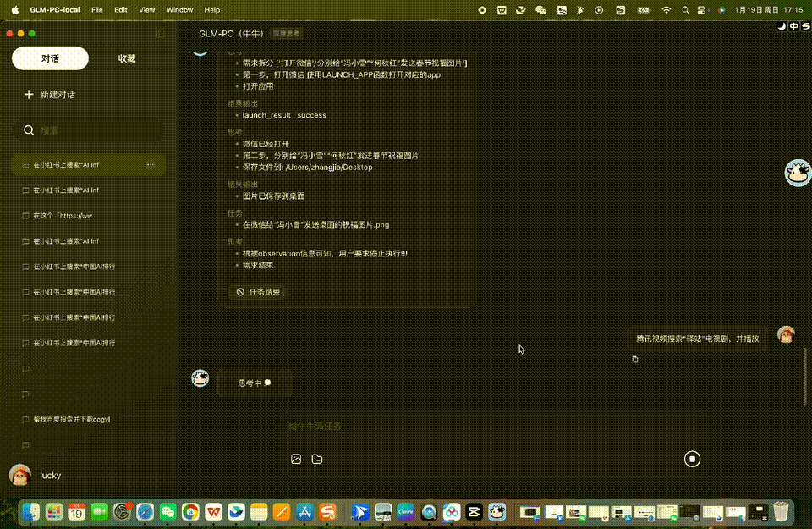Open the floating mascot icon on right edge
This screenshot has height=529, width=812.
(796, 174)
